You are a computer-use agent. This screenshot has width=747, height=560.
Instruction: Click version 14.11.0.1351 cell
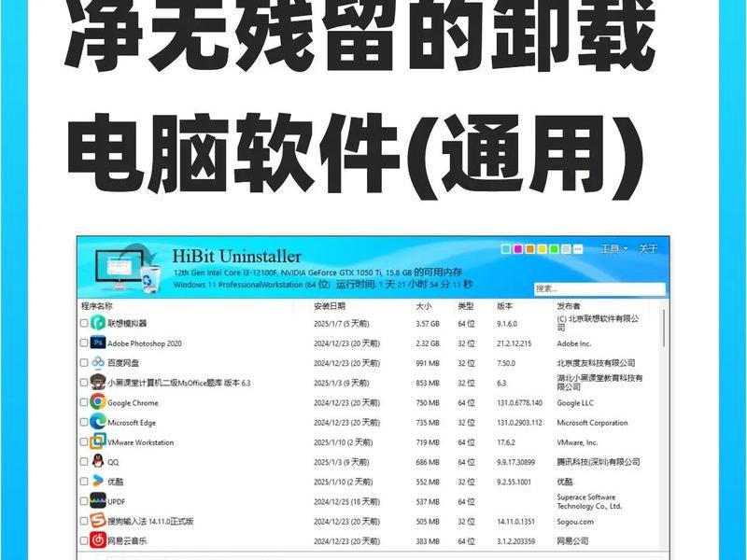click(x=515, y=522)
